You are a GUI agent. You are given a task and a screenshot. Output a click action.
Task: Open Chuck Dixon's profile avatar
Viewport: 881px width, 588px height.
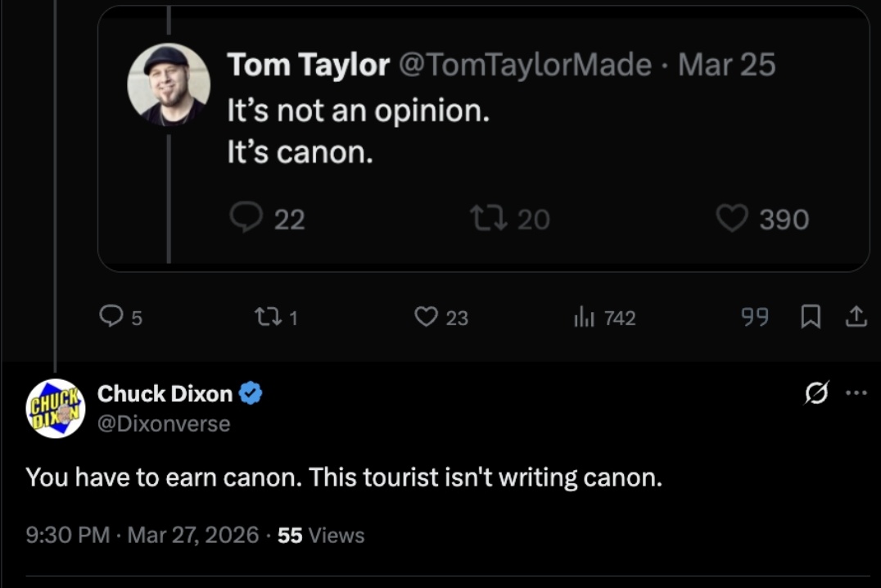(x=56, y=409)
